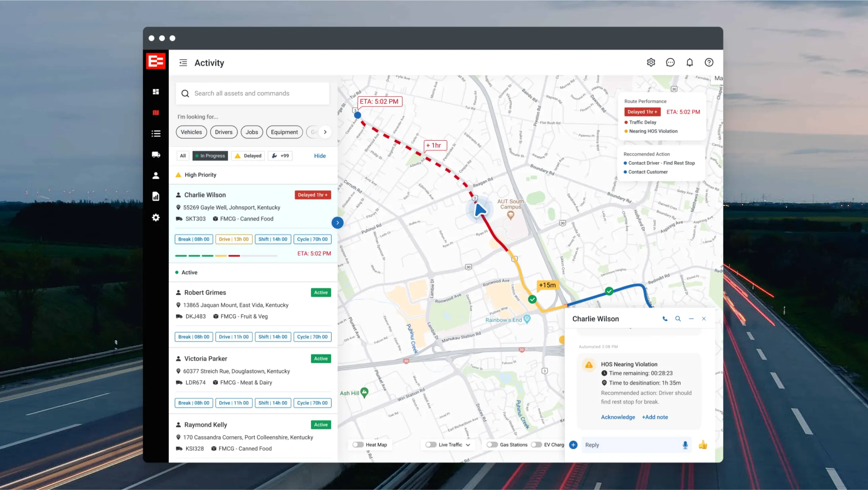Select the +99 maintenance filter tab
The width and height of the screenshot is (868, 490).
(280, 156)
